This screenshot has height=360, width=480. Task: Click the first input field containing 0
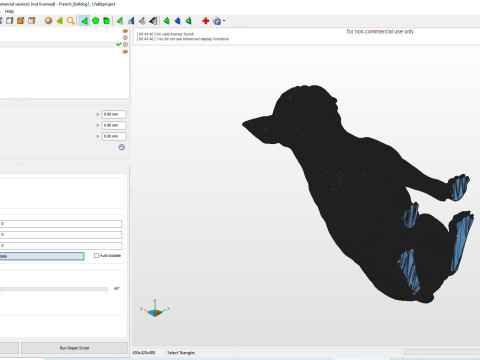tap(61, 224)
